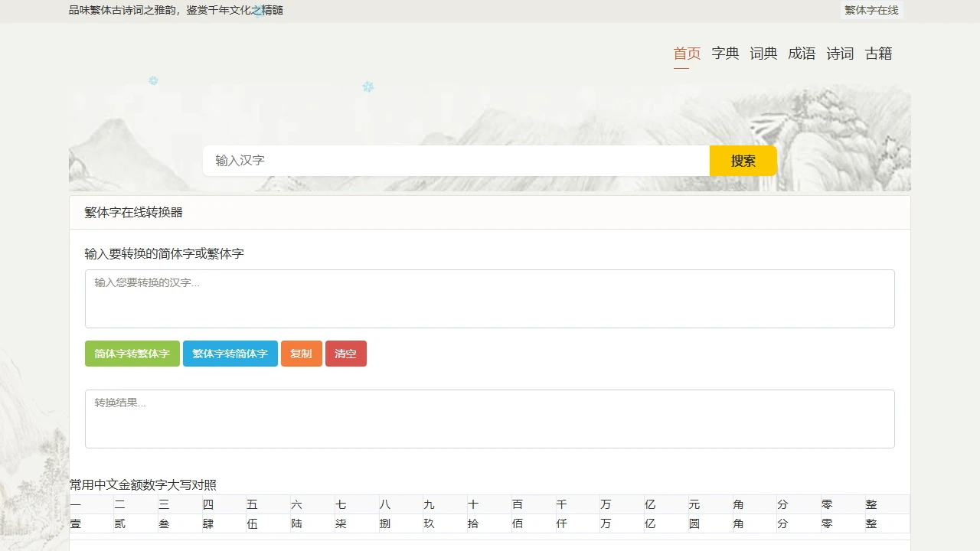The width and height of the screenshot is (980, 551).
Task: Focus the 输入汉字 search field
Action: (456, 161)
